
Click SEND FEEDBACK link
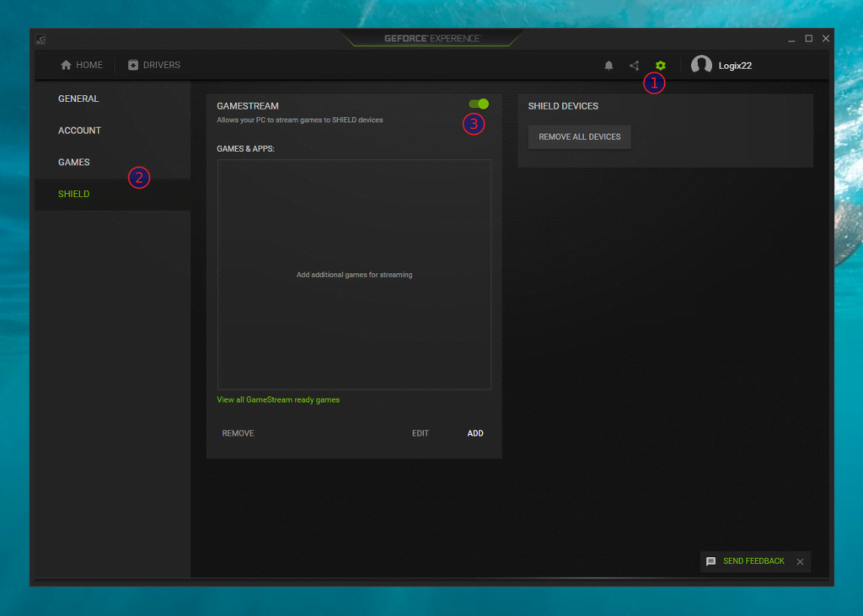[x=753, y=561]
